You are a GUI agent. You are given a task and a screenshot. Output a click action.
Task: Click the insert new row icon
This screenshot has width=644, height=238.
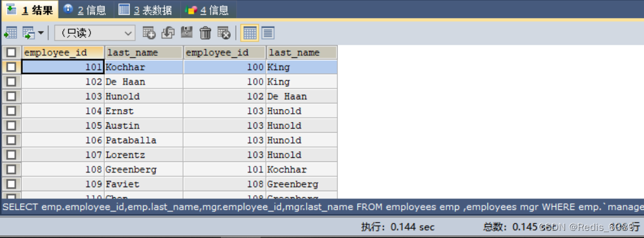tap(149, 33)
